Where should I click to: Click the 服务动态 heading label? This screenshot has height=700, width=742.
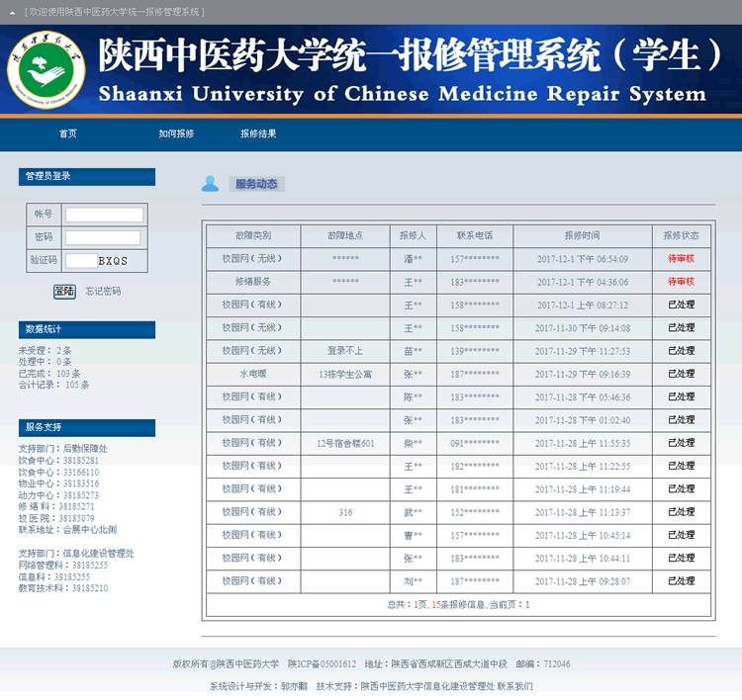(256, 184)
